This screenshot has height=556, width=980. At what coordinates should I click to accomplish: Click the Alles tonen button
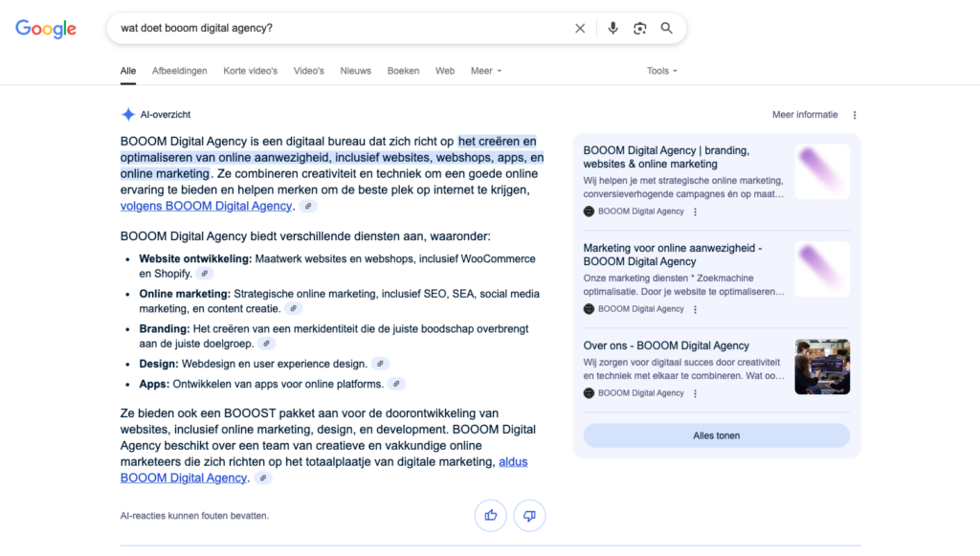[716, 435]
